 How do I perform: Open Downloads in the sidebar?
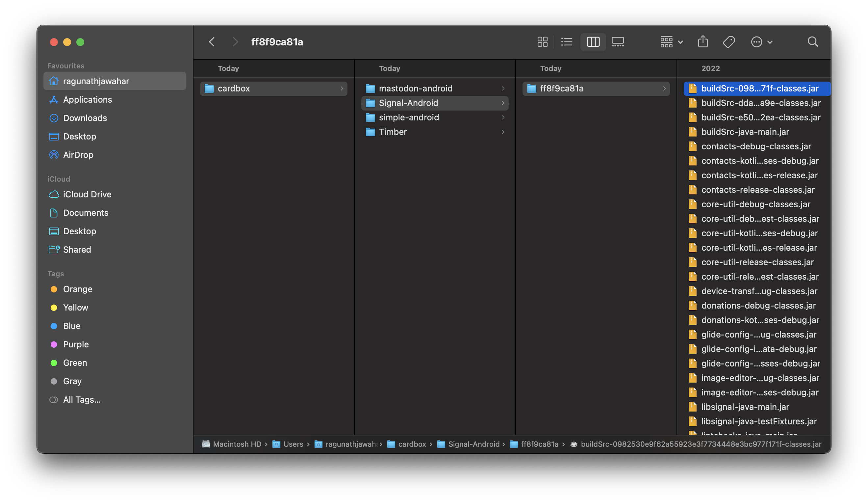pos(85,118)
